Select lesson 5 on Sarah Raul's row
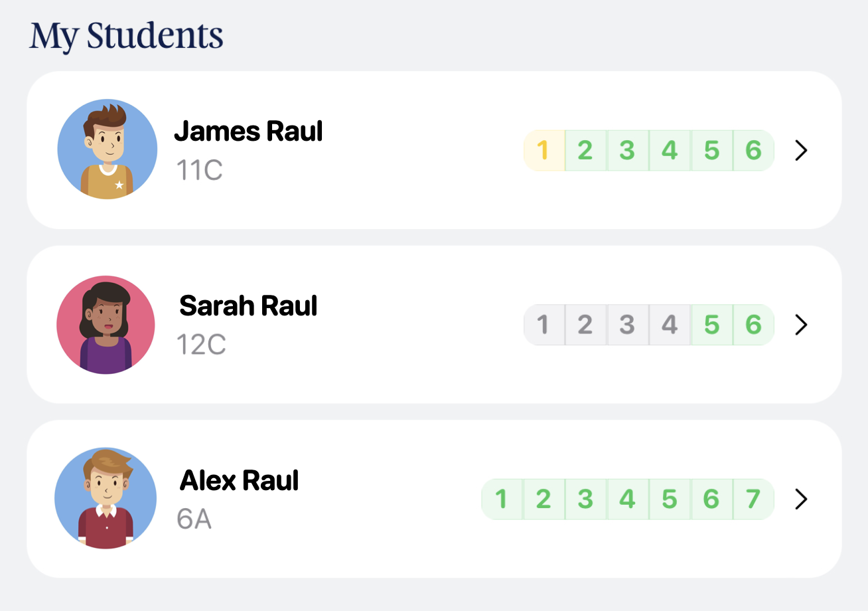 (x=711, y=325)
